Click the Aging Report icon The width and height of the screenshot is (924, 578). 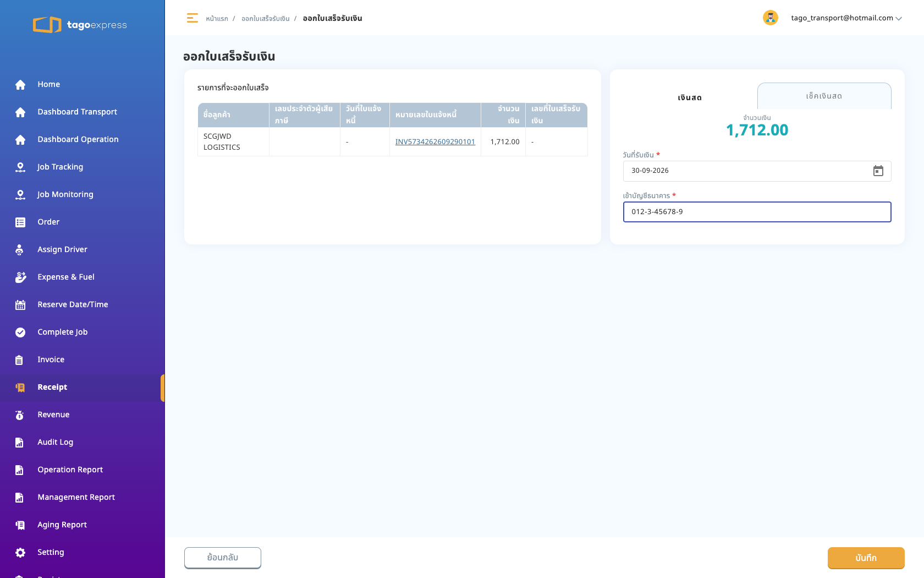tap(20, 525)
